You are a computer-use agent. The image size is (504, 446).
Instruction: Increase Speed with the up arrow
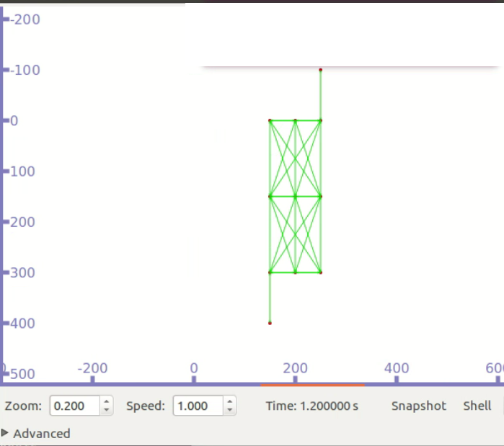pyautogui.click(x=229, y=402)
